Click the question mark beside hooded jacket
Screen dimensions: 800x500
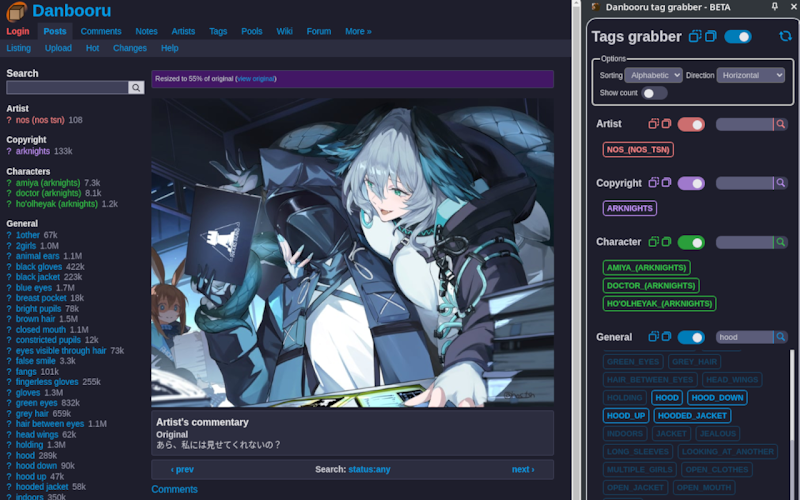click(x=9, y=487)
